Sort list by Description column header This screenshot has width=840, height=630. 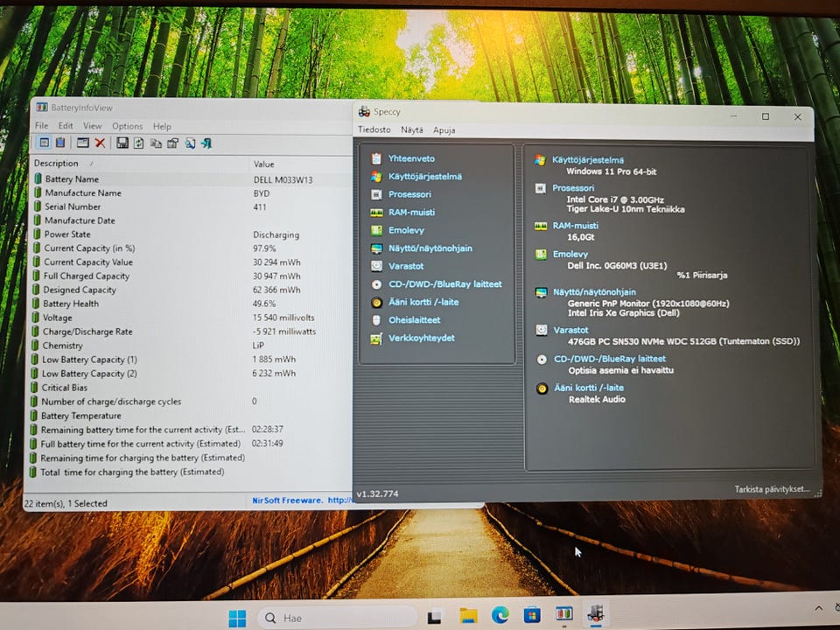coord(56,164)
